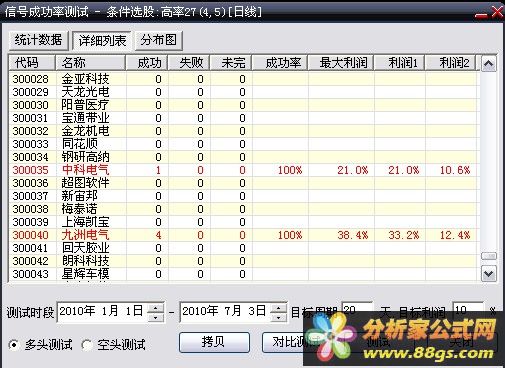Decrease the end date using the spinner down arrow
This screenshot has height=368, width=505.
[x=279, y=317]
